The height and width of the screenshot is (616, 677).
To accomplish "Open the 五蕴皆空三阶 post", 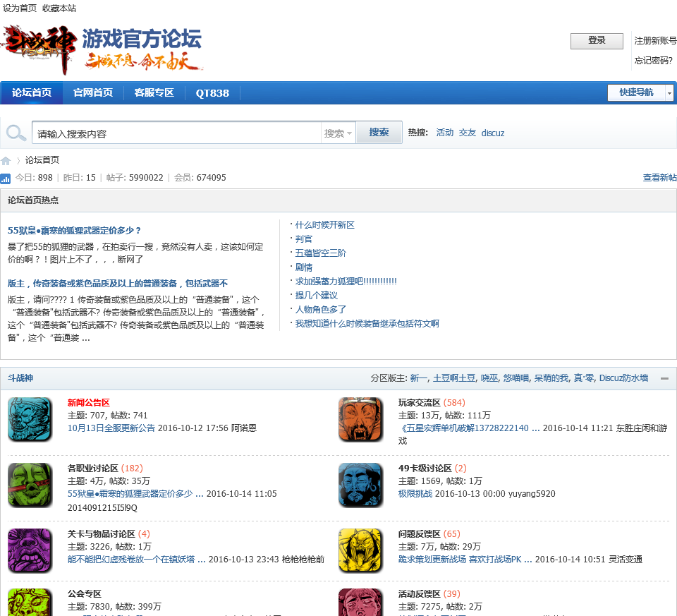I will tap(320, 253).
